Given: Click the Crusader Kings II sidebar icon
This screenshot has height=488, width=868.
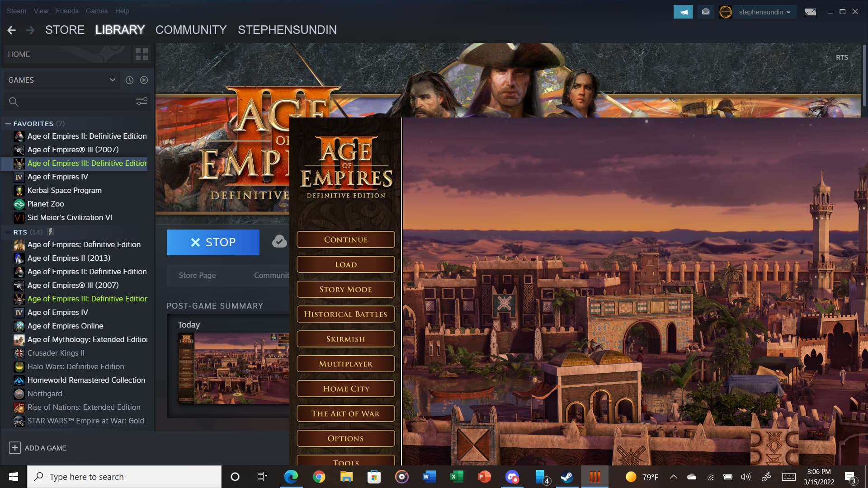Looking at the screenshot, I should 19,353.
